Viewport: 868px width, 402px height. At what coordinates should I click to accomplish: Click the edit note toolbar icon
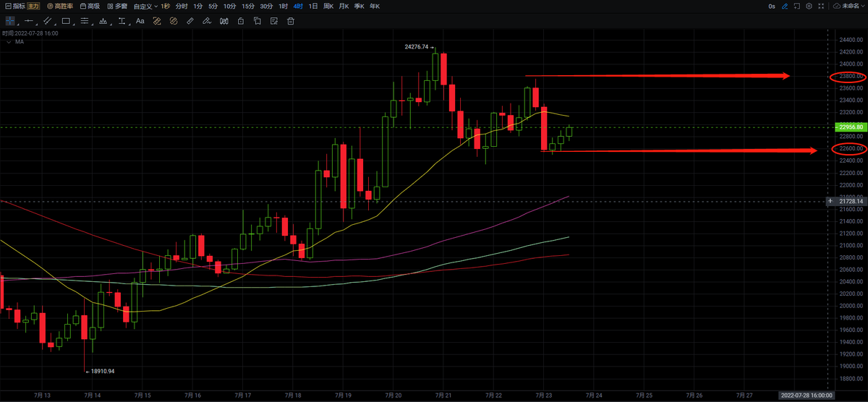point(274,21)
